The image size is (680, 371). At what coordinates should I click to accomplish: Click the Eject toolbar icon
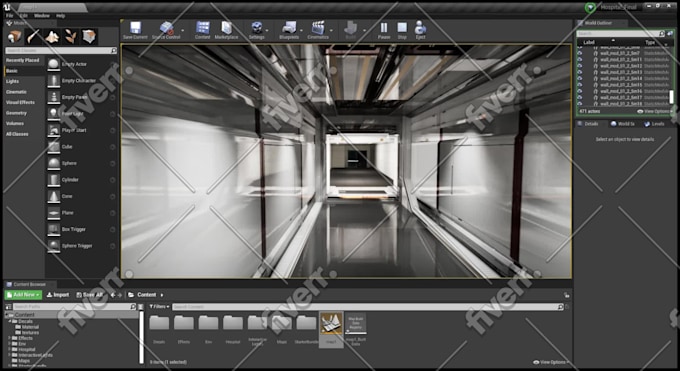[420, 28]
